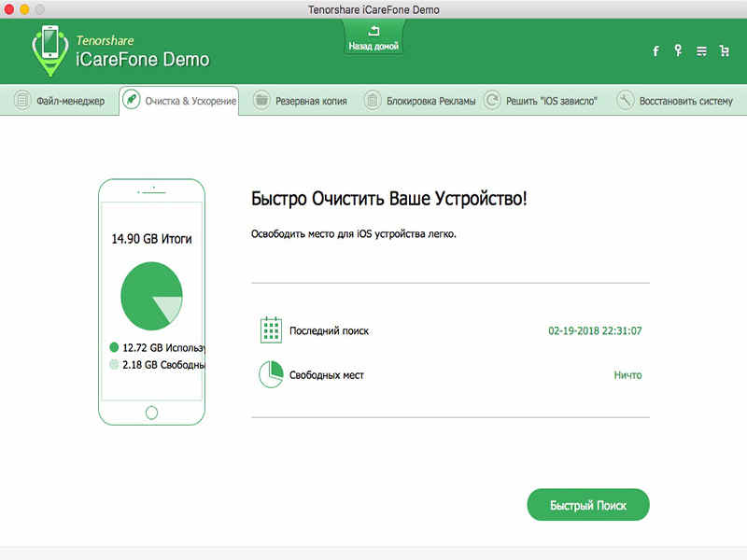747x560 pixels.
Task: Open the Решить "iOS зависло" tab
Action: 541,101
